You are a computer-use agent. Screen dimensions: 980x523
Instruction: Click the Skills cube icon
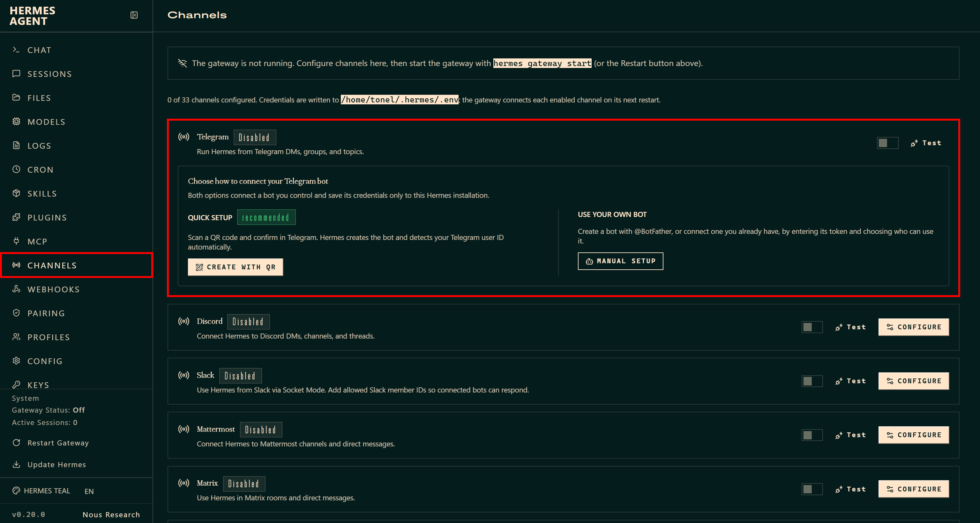[x=16, y=194]
